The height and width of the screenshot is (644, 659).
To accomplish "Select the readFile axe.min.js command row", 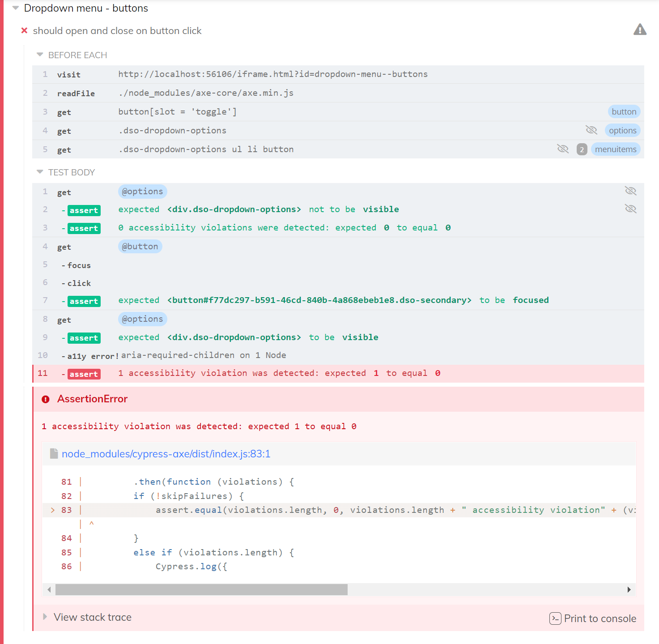I will (338, 93).
